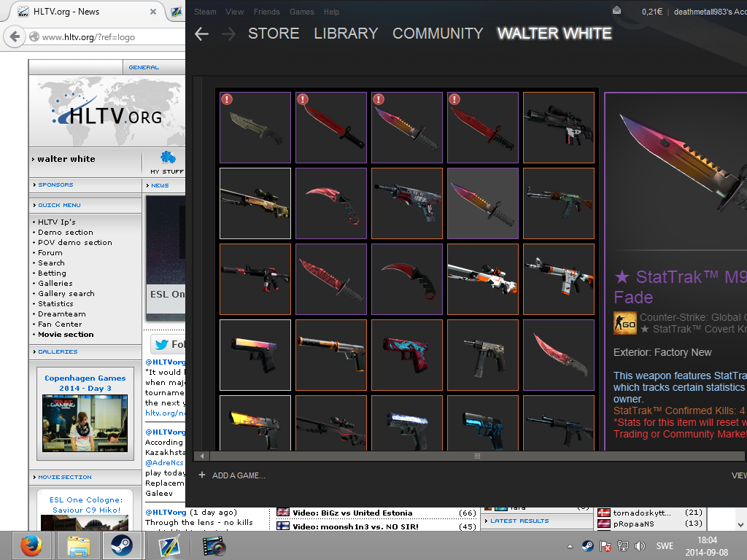Expand LATEST RESULTS section
747x560 pixels.
click(x=519, y=521)
